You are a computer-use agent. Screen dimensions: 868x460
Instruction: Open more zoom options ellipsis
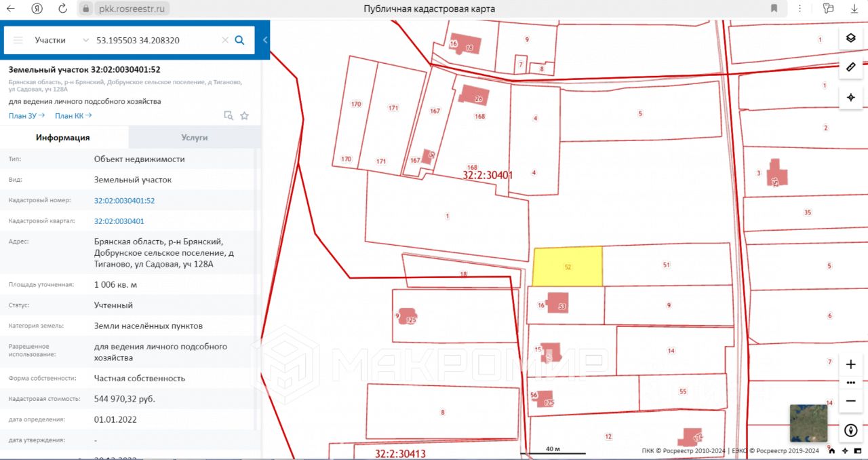click(x=850, y=383)
